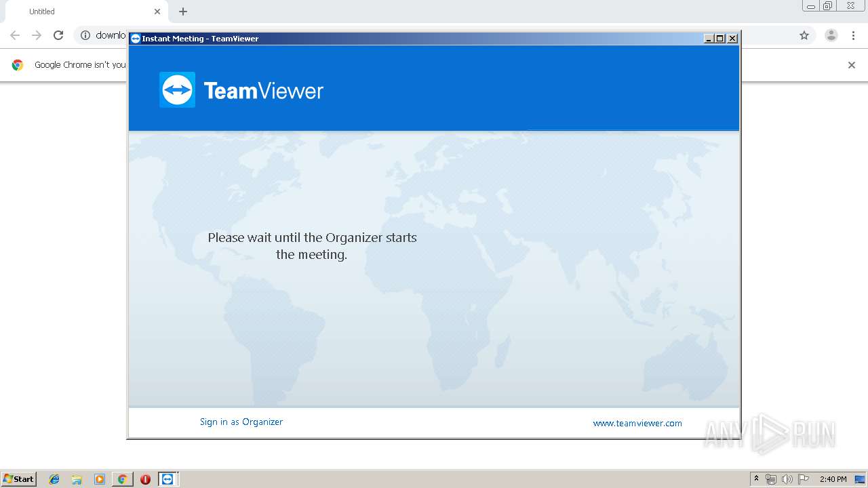This screenshot has width=868, height=488.
Task: Open Chrome three-dot menu
Action: tap(853, 35)
